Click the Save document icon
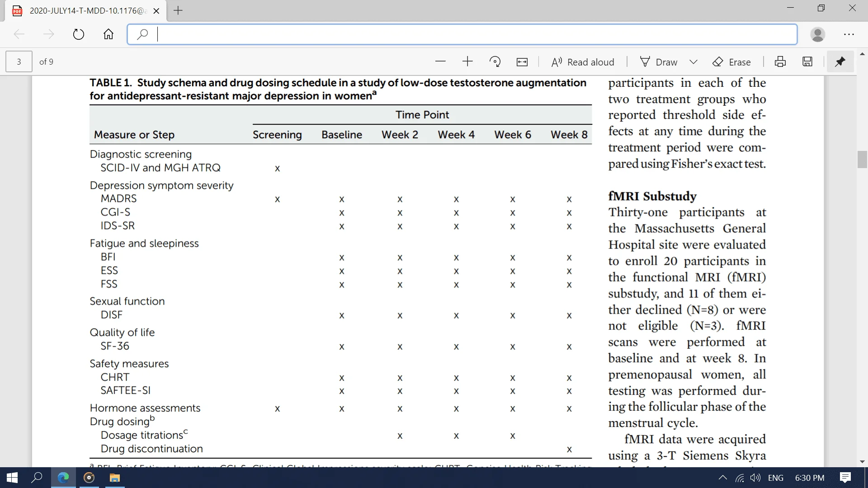The width and height of the screenshot is (868, 488). point(808,61)
